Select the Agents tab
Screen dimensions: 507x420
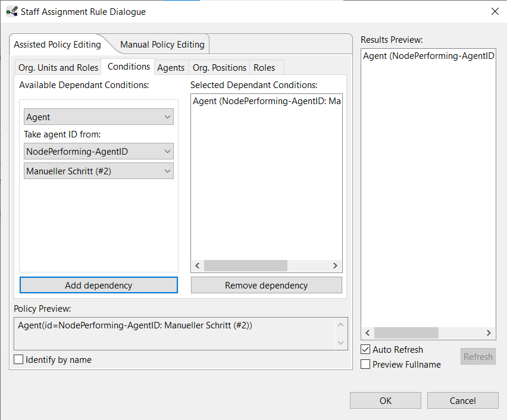pos(171,67)
